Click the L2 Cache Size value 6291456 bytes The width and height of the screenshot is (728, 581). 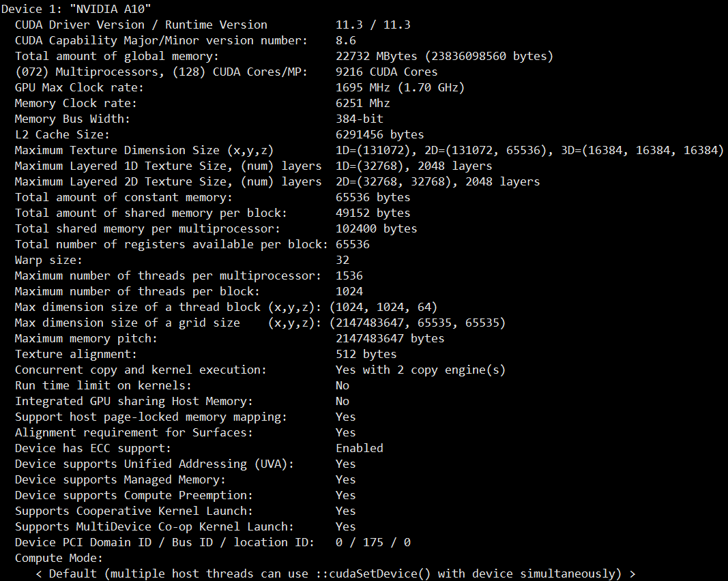379,134
